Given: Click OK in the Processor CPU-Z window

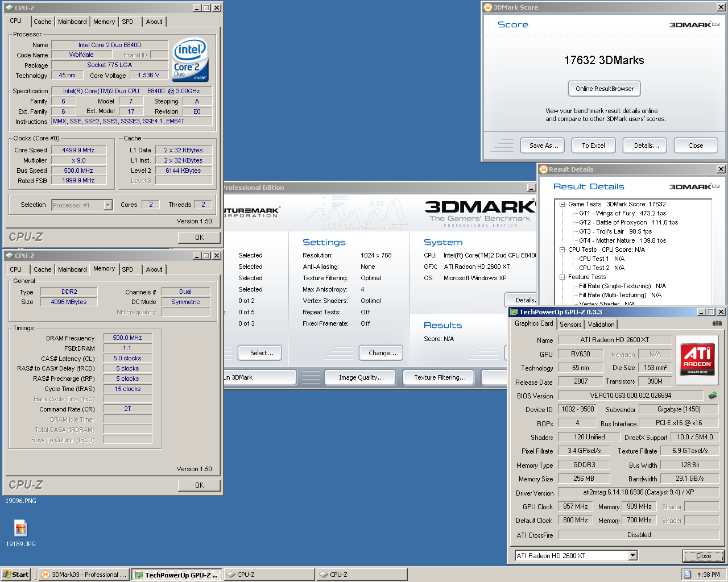Looking at the screenshot, I should 199,238.
